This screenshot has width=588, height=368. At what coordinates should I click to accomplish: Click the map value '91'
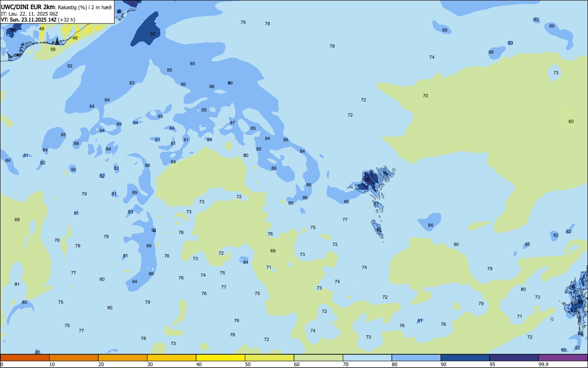click(154, 230)
